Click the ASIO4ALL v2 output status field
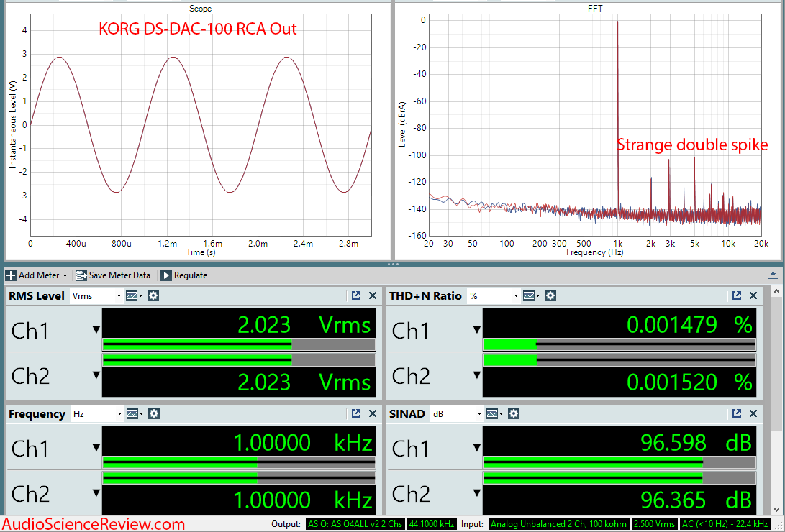Screen dimensions: 785x532 [355, 524]
